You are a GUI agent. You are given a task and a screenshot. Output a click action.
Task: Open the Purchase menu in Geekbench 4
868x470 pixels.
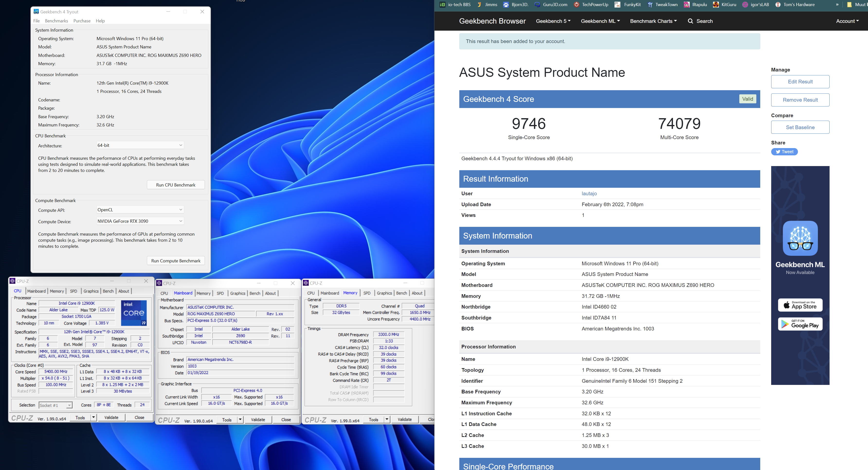point(82,21)
